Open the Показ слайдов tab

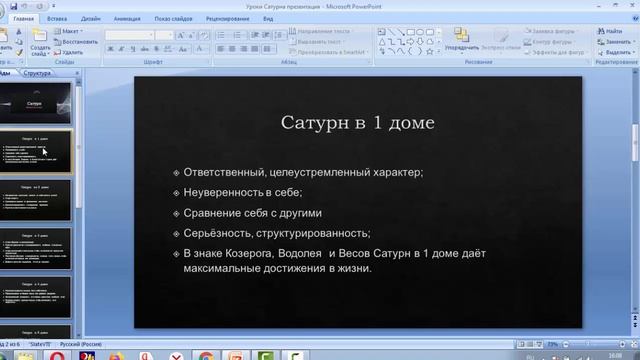pyautogui.click(x=173, y=19)
